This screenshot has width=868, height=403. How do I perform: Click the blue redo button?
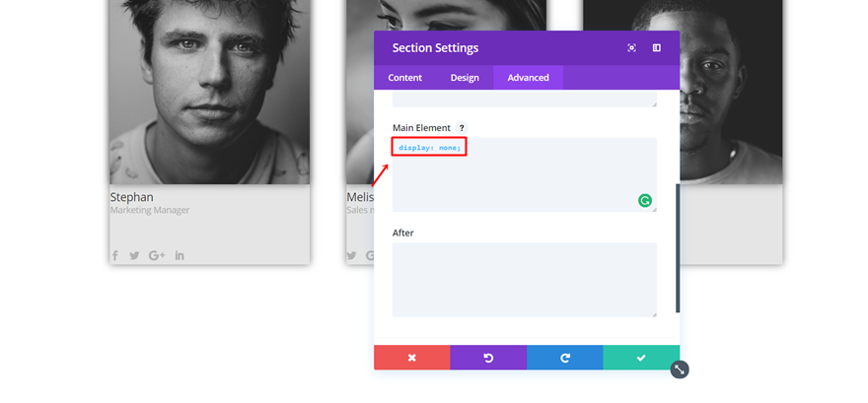pyautogui.click(x=564, y=358)
